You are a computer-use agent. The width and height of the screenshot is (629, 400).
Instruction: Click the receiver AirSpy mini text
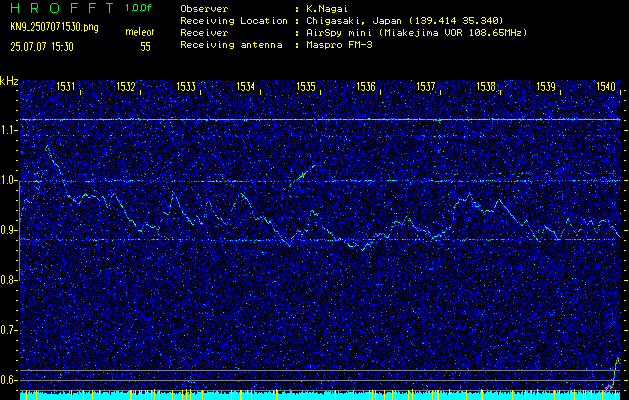416,32
